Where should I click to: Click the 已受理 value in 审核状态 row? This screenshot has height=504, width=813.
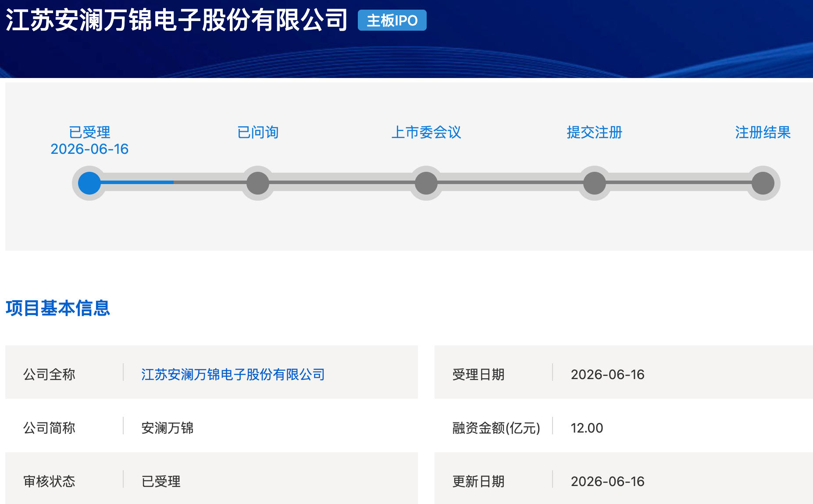tap(161, 482)
